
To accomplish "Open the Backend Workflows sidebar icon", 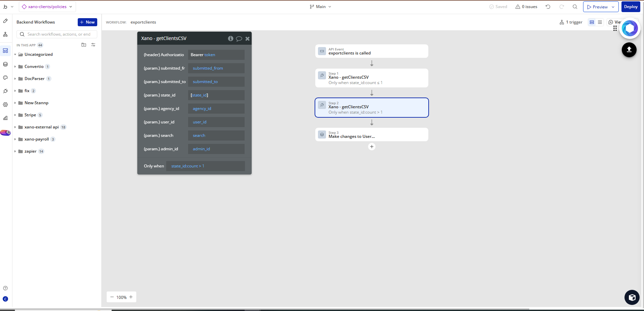I will click(5, 51).
